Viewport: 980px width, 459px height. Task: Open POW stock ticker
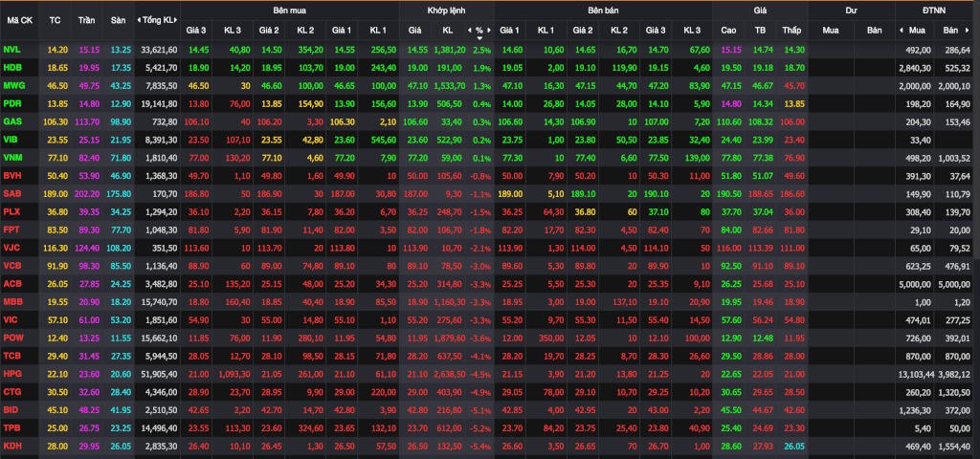13,339
